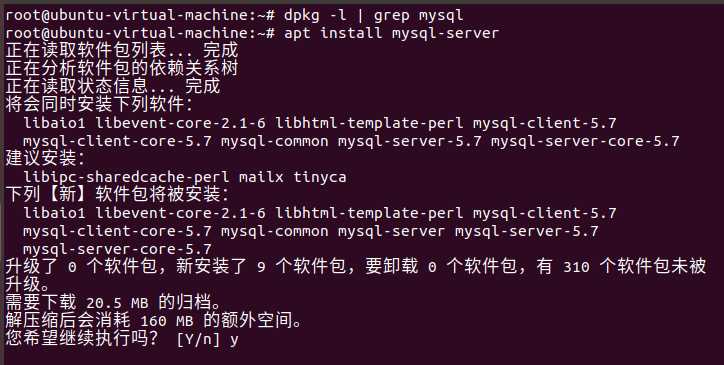Click the 'apt install mysql-server' command
The width and height of the screenshot is (724, 365).
392,33
